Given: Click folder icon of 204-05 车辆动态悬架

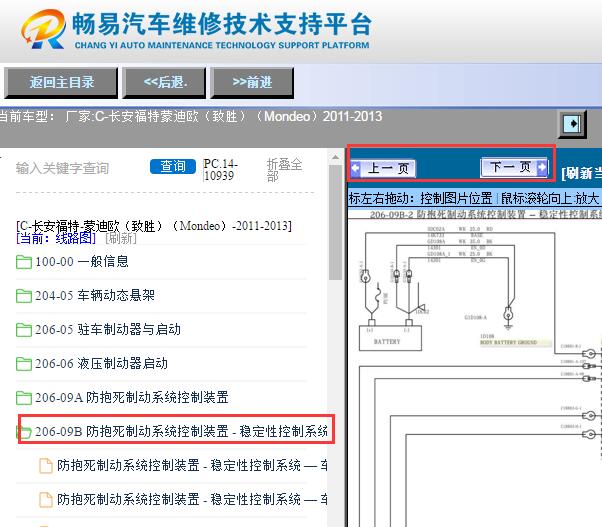Looking at the screenshot, I should (x=24, y=296).
